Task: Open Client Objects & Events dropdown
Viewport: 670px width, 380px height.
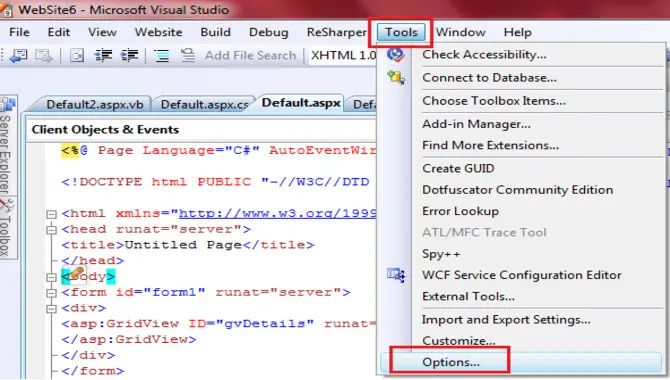Action: (x=201, y=130)
